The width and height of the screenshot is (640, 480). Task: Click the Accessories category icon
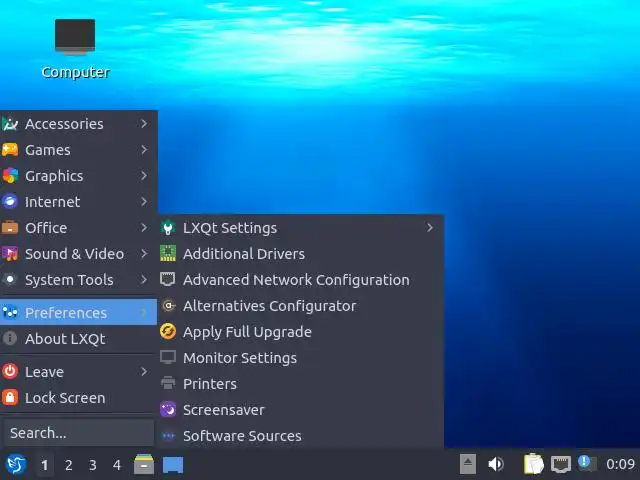pos(10,124)
